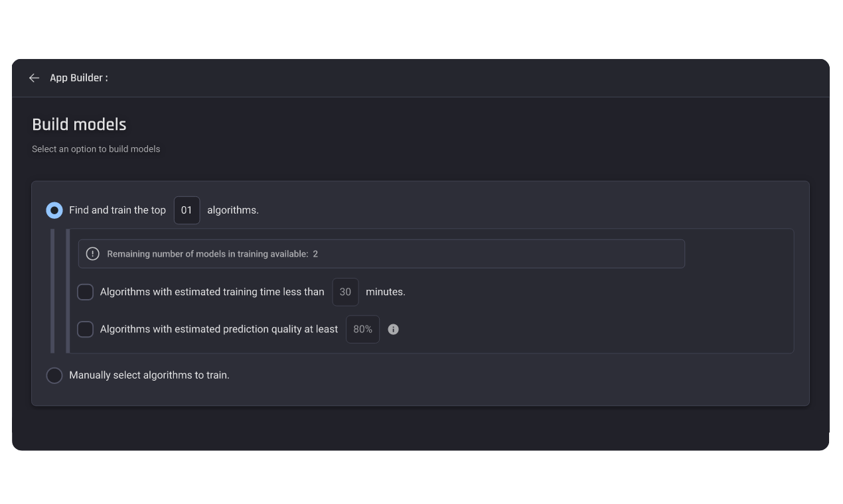Viewport: 843px width, 504px height.
Task: Click the minutes value input showing 30
Action: coord(345,292)
